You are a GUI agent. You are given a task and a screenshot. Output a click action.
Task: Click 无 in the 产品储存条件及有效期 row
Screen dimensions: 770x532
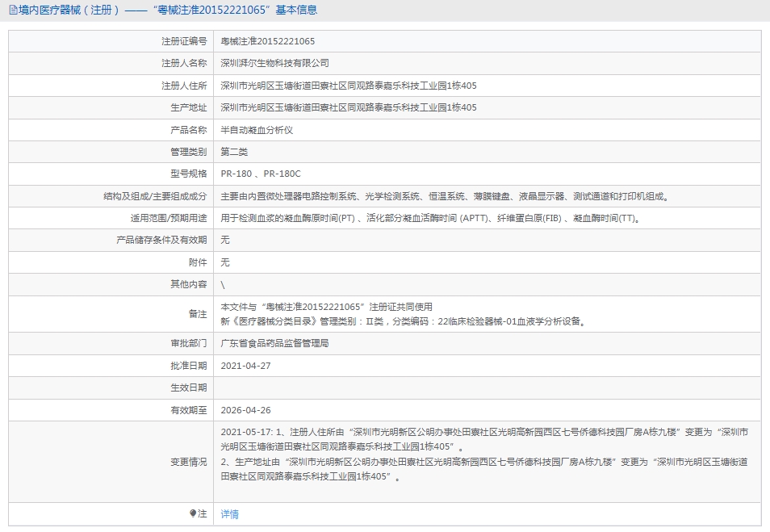(x=225, y=240)
